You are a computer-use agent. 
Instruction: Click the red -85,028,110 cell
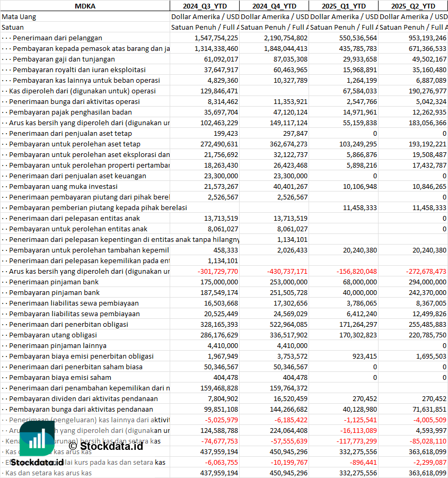click(413, 441)
